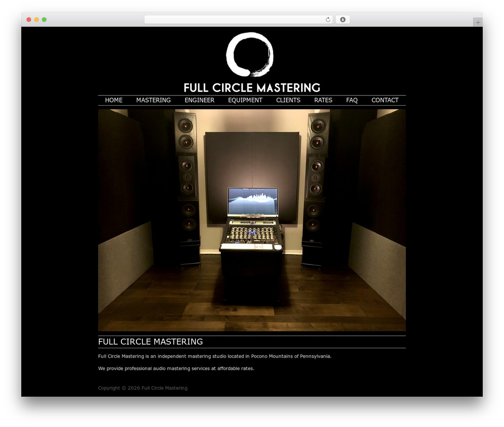Reload the page with the refresh icon

click(x=328, y=20)
